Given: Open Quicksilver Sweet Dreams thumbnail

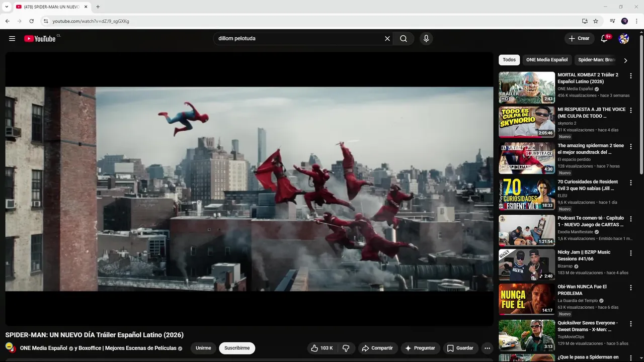Looking at the screenshot, I should pos(527,336).
